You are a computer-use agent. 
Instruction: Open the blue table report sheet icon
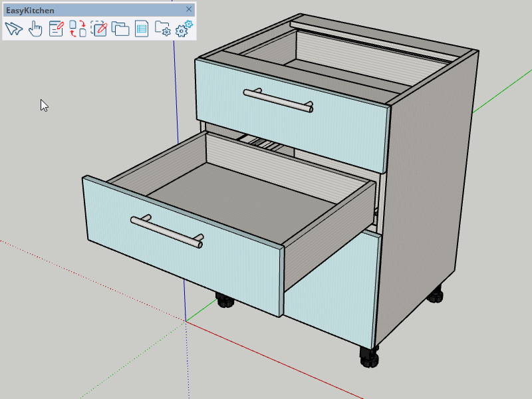tap(142, 29)
